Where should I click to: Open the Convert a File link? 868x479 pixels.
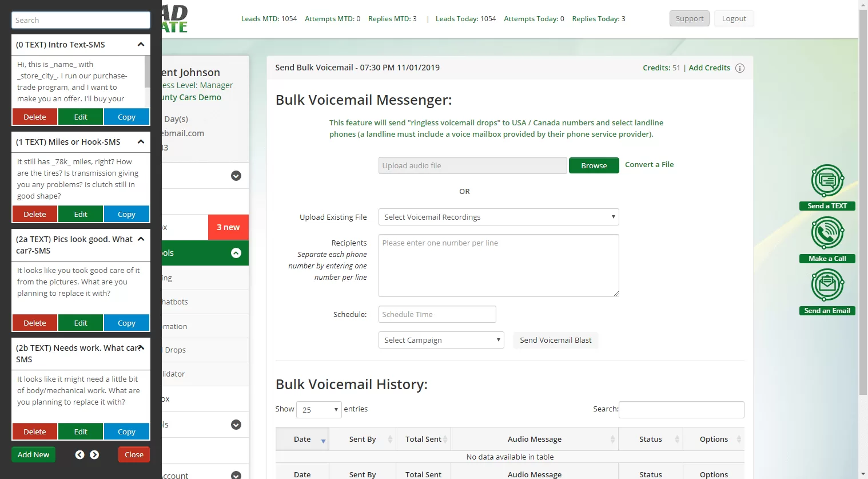coord(649,164)
